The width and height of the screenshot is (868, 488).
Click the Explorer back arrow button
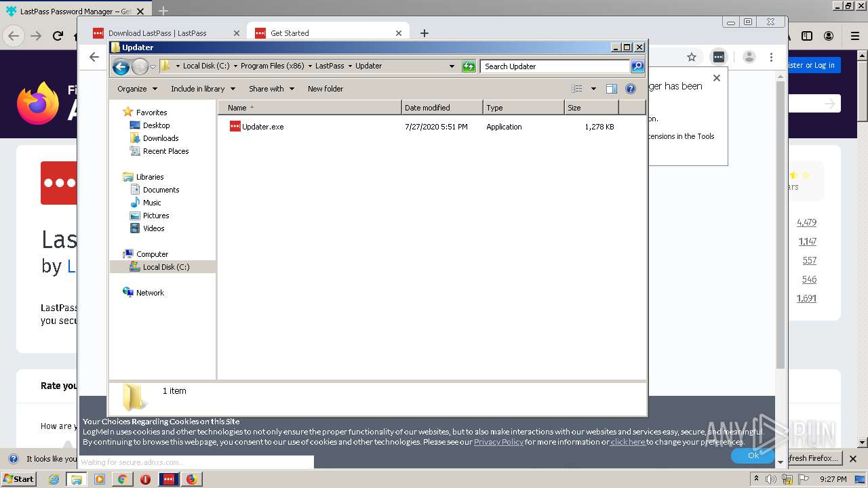click(121, 66)
